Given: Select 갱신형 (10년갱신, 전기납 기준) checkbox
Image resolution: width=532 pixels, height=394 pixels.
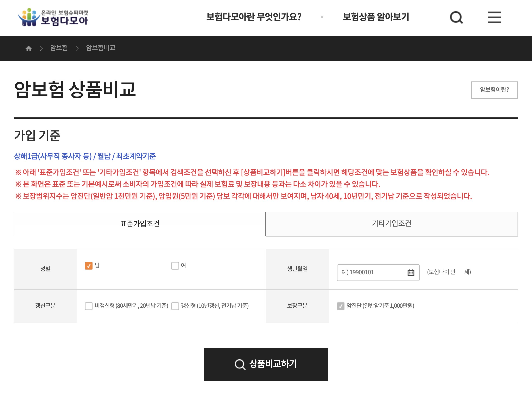Looking at the screenshot, I should click(x=175, y=306).
